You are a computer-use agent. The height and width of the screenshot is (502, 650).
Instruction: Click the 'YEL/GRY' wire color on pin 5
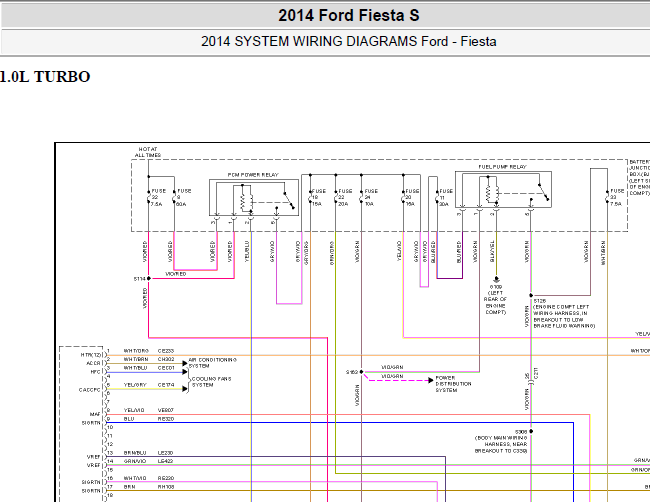[135, 385]
